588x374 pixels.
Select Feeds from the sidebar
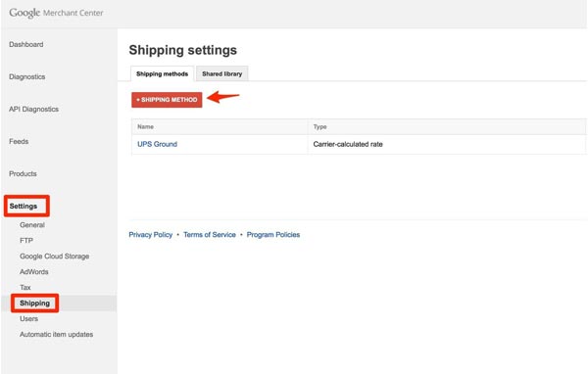point(19,141)
